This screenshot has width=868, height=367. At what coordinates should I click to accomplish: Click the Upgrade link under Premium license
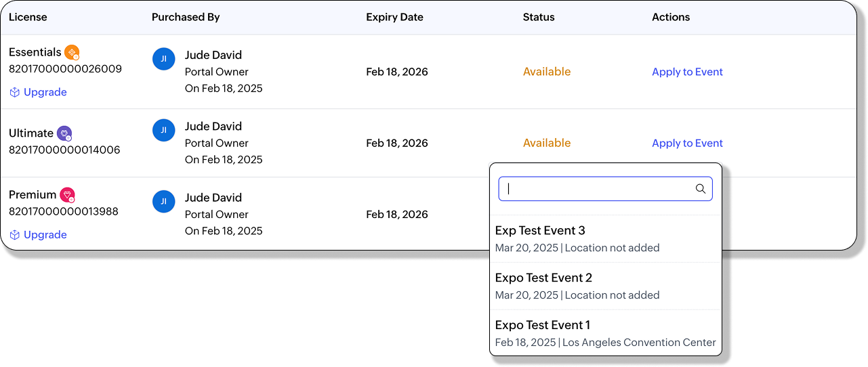click(x=45, y=235)
